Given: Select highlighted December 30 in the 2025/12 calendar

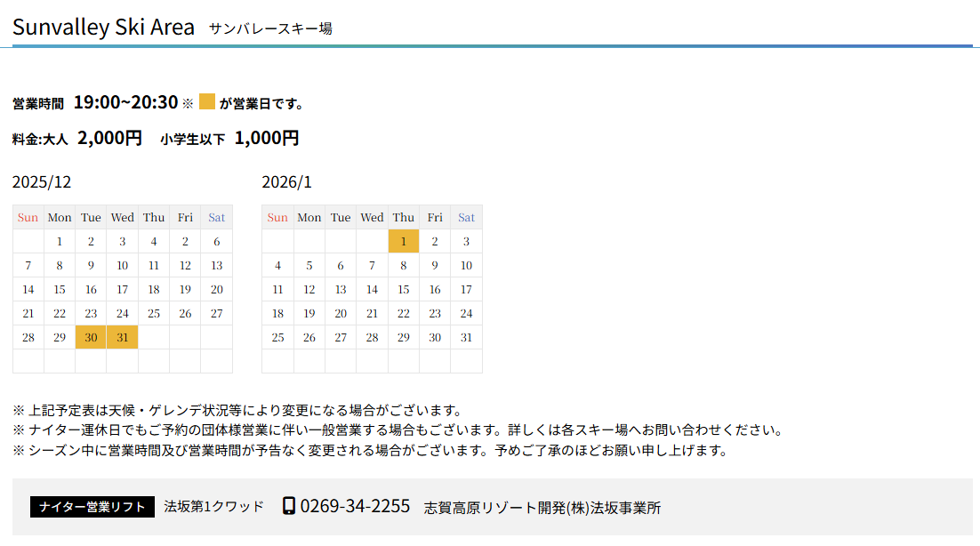Looking at the screenshot, I should pos(91,337).
